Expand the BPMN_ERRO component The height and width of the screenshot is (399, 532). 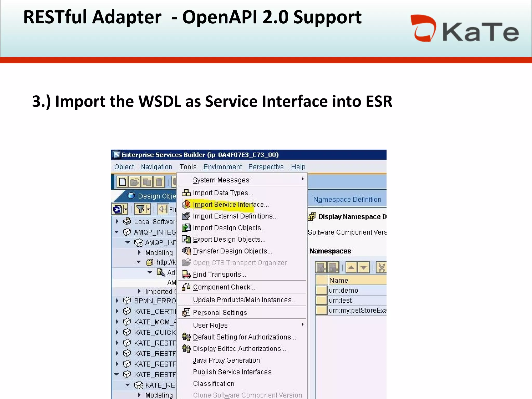[x=117, y=301]
